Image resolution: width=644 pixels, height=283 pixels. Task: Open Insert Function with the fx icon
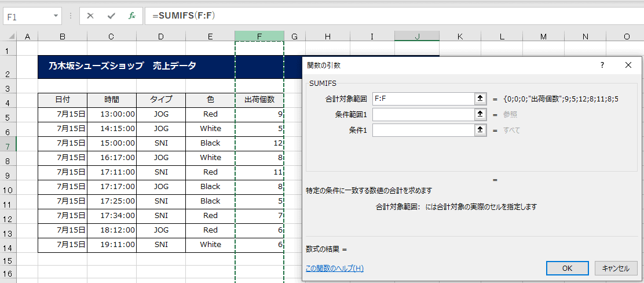click(x=132, y=16)
